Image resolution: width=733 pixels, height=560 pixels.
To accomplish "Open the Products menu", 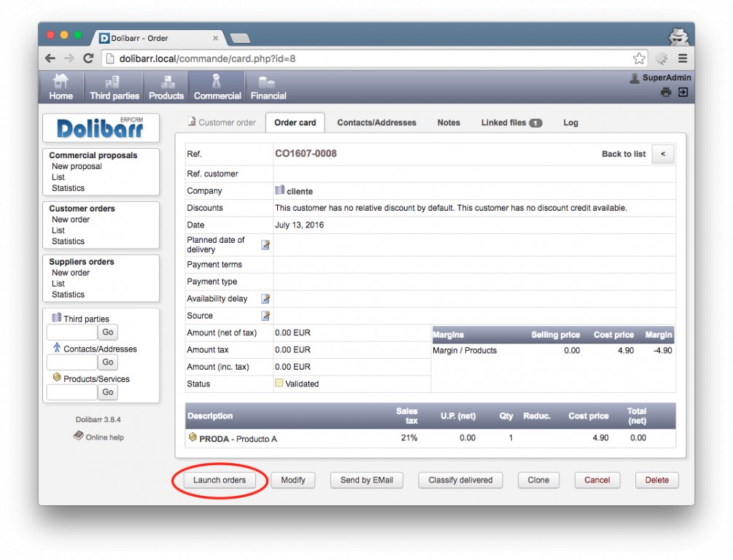I will (x=166, y=87).
